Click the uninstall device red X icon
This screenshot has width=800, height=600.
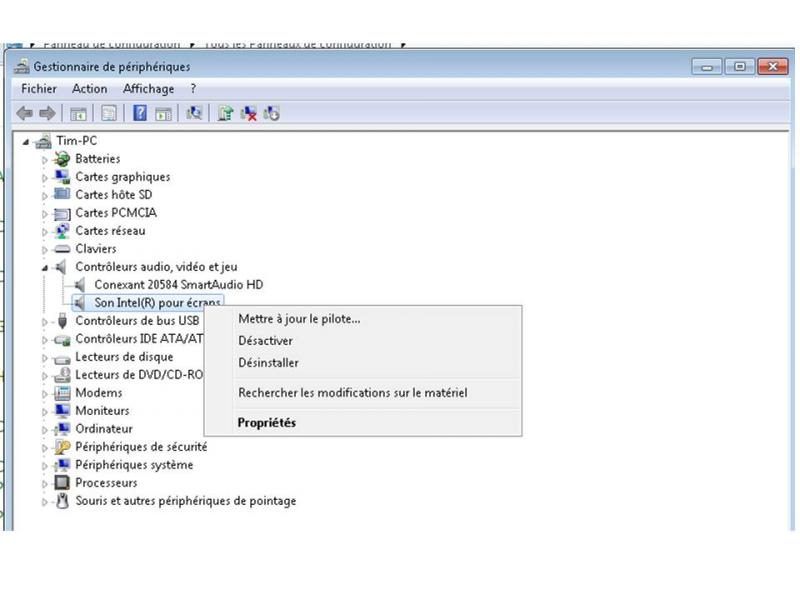point(249,113)
